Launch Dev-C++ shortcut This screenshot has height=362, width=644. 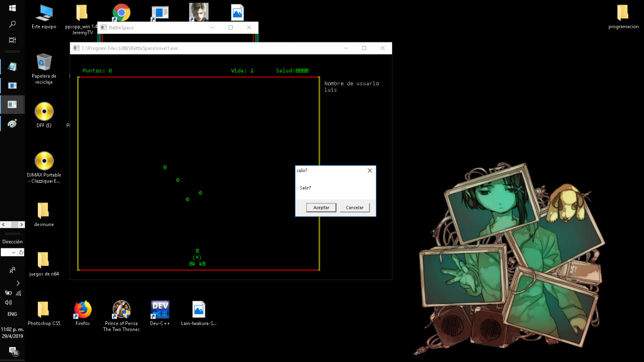160,313
